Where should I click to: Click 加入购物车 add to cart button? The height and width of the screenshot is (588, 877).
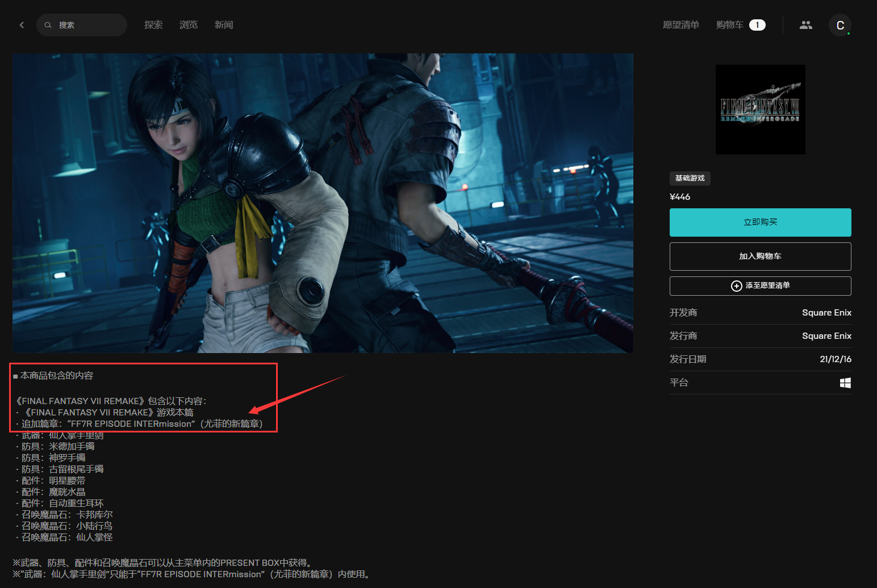point(761,257)
